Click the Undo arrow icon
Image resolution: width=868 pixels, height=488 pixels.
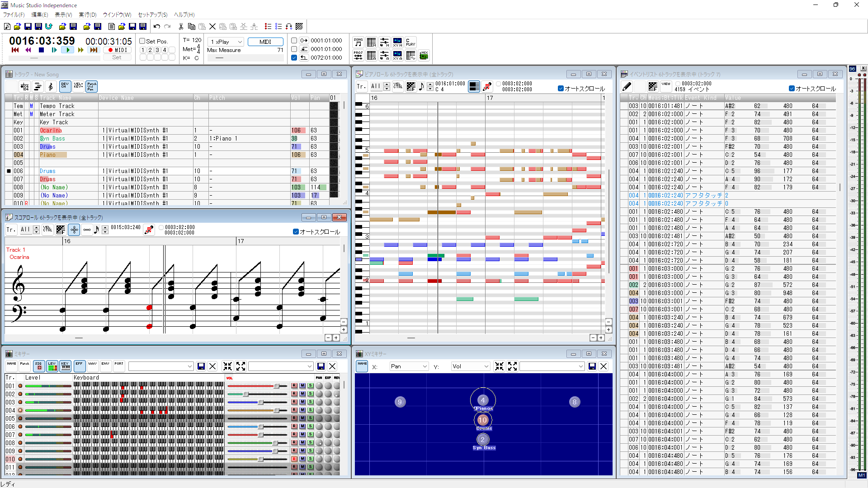tap(156, 27)
